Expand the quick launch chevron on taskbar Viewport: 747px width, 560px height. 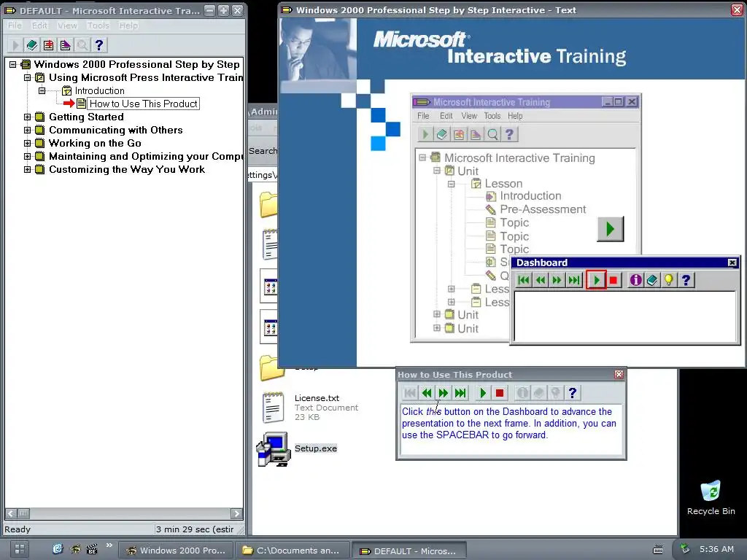pyautogui.click(x=109, y=545)
